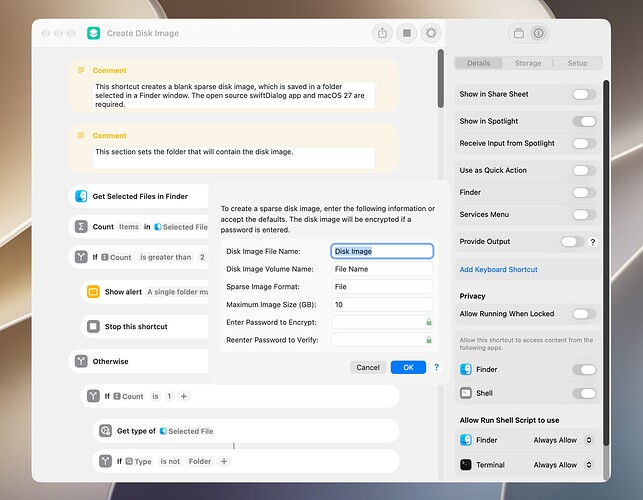Open the Action Library icon in sidebar header
The width and height of the screenshot is (643, 500).
pos(519,33)
